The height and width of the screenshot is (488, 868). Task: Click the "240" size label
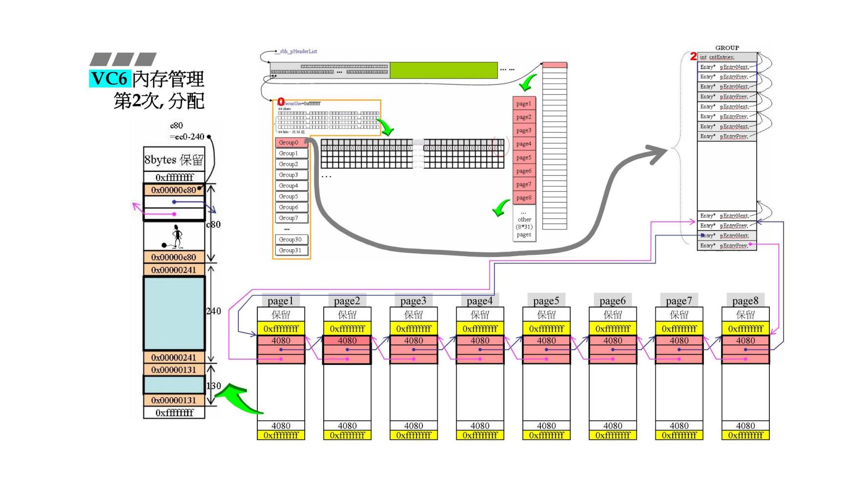coord(213,311)
